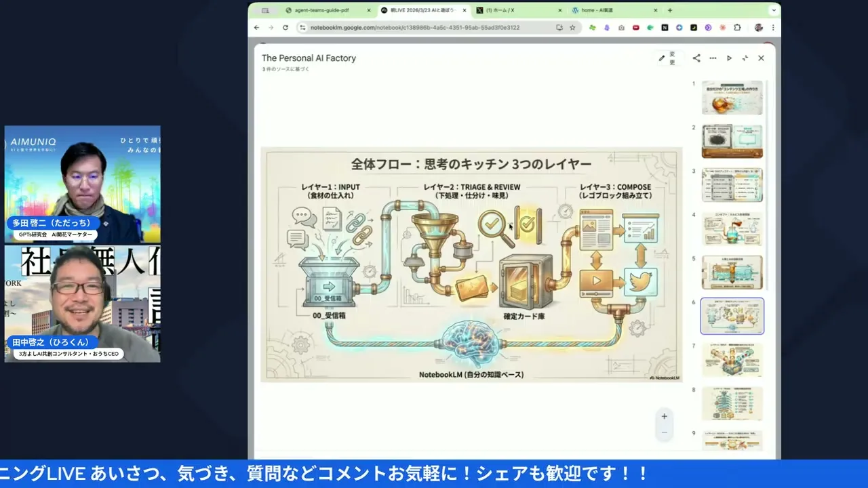This screenshot has height=488, width=868.
Task: Play the slide presentation with the play icon
Action: coord(729,58)
